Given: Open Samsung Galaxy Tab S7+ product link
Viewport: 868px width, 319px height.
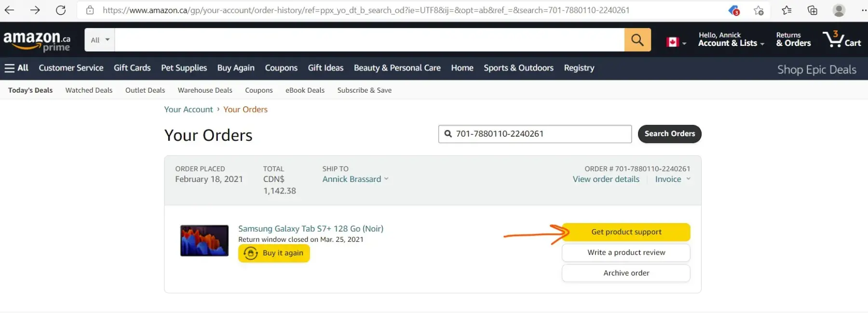Looking at the screenshot, I should pos(311,229).
